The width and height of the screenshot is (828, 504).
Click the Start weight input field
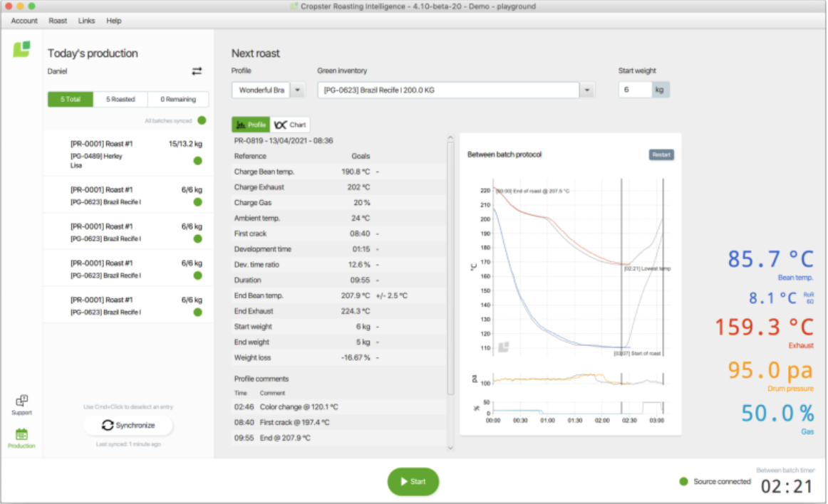pyautogui.click(x=636, y=90)
